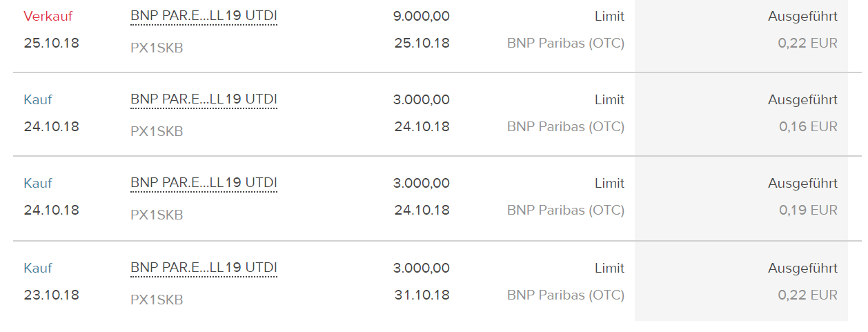The width and height of the screenshot is (868, 332).
Task: Click the Ausgeführt status above 0,16 EUR
Action: 802,100
